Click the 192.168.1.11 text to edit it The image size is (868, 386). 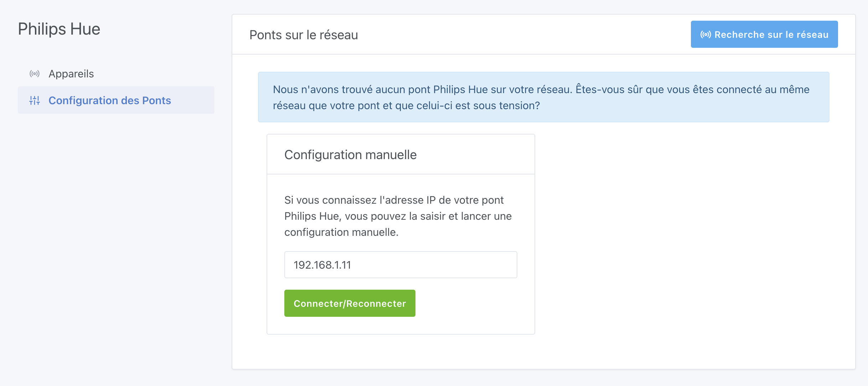[x=322, y=264]
